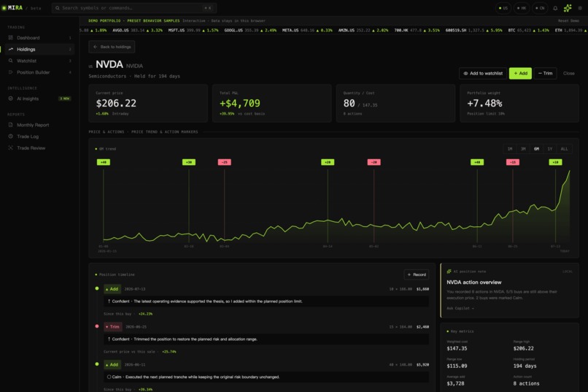Click the search magnifier icon in the top bar
This screenshot has height=392, width=588.
point(58,8)
